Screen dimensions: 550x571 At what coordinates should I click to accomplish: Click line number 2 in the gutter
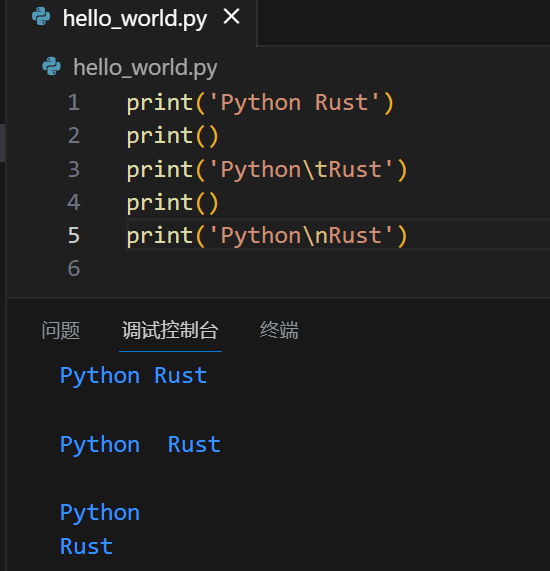[74, 136]
